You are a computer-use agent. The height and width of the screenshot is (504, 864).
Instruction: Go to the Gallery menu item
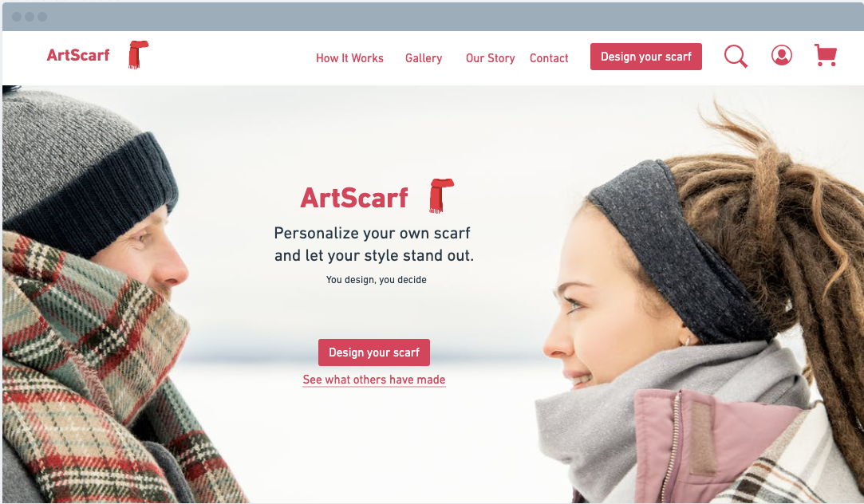423,58
